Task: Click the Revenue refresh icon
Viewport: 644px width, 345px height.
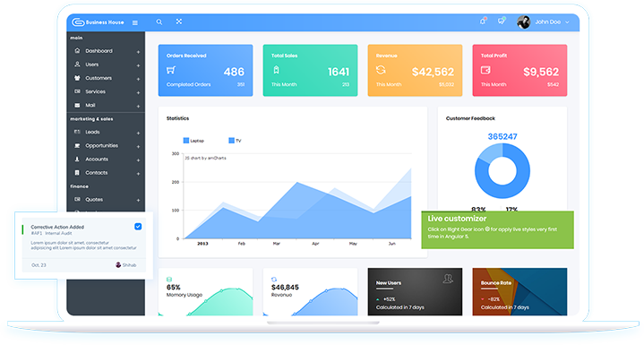Action: click(381, 70)
